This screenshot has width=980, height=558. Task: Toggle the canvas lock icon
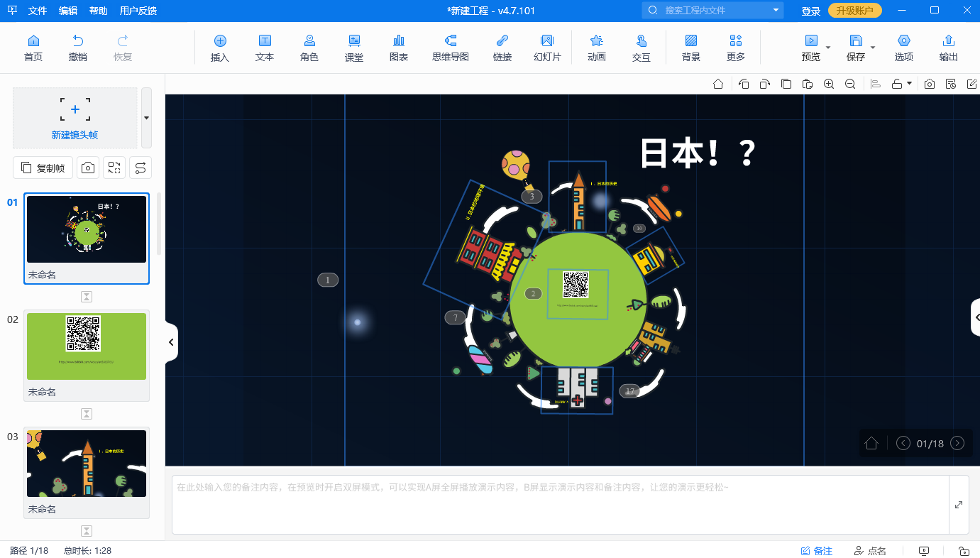point(897,84)
